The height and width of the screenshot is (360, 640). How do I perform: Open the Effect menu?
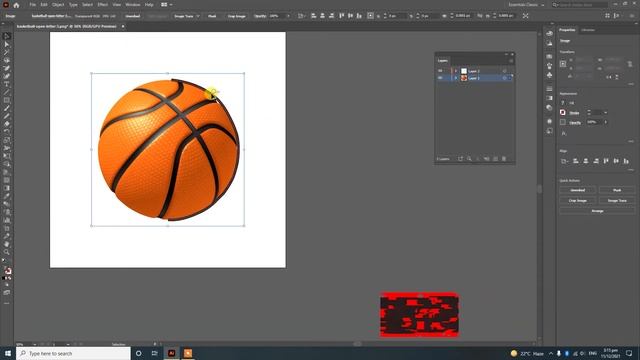coord(102,5)
